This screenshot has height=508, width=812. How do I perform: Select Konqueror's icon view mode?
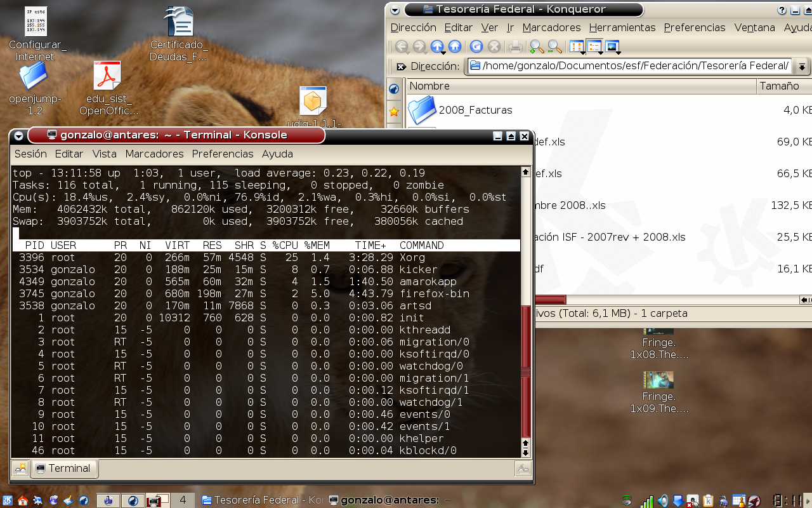tap(575, 46)
